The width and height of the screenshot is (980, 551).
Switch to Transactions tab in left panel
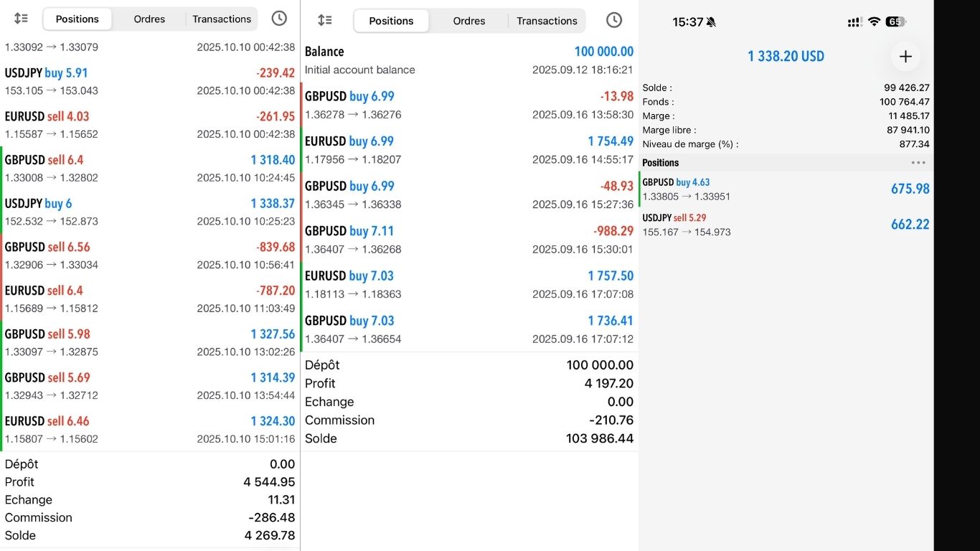pyautogui.click(x=222, y=19)
